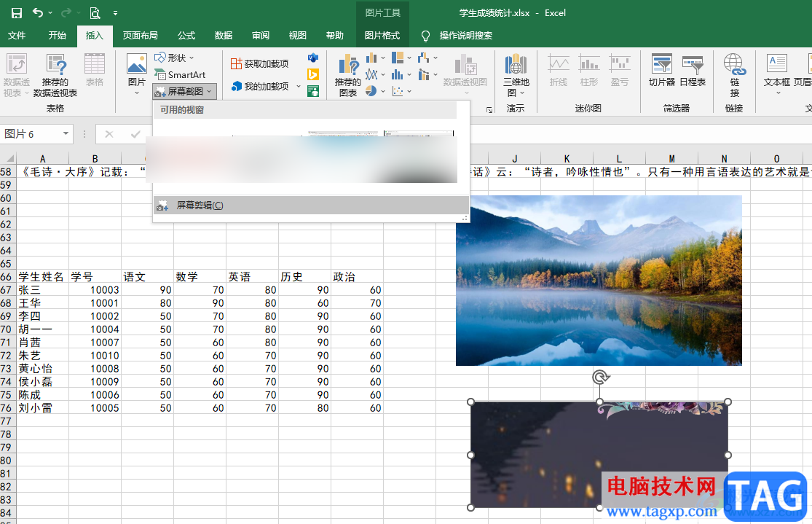The width and height of the screenshot is (812, 524).
Task: Select column A header
Action: (42, 158)
